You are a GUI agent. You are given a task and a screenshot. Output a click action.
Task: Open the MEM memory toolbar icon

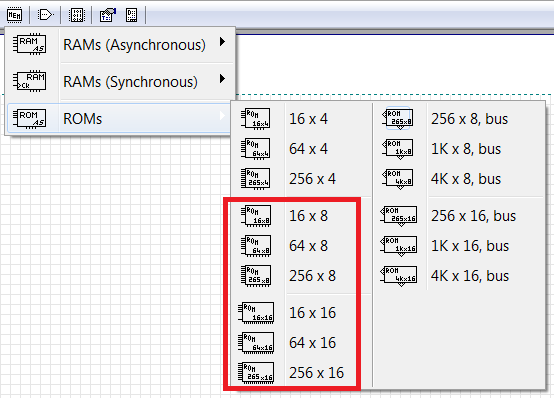pos(14,15)
